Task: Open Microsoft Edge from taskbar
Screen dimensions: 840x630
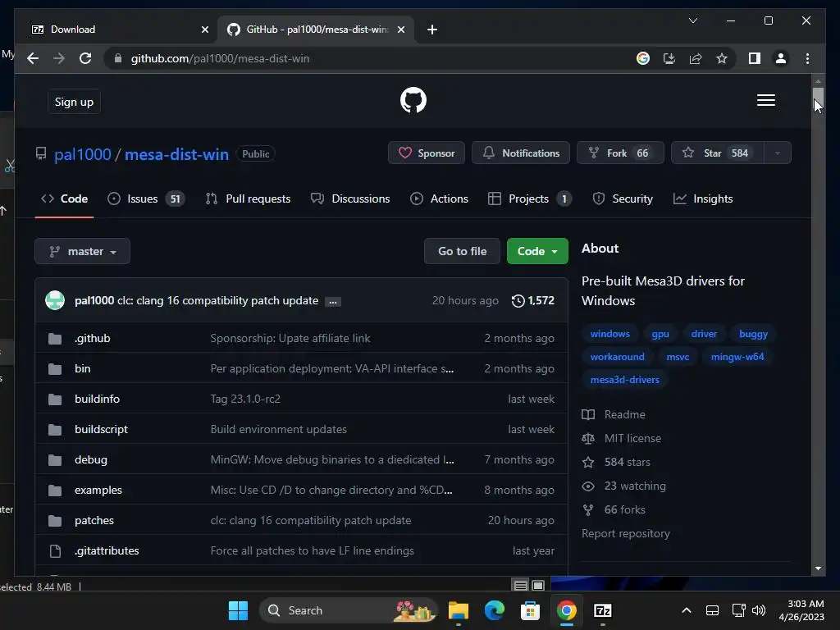Action: (495, 610)
